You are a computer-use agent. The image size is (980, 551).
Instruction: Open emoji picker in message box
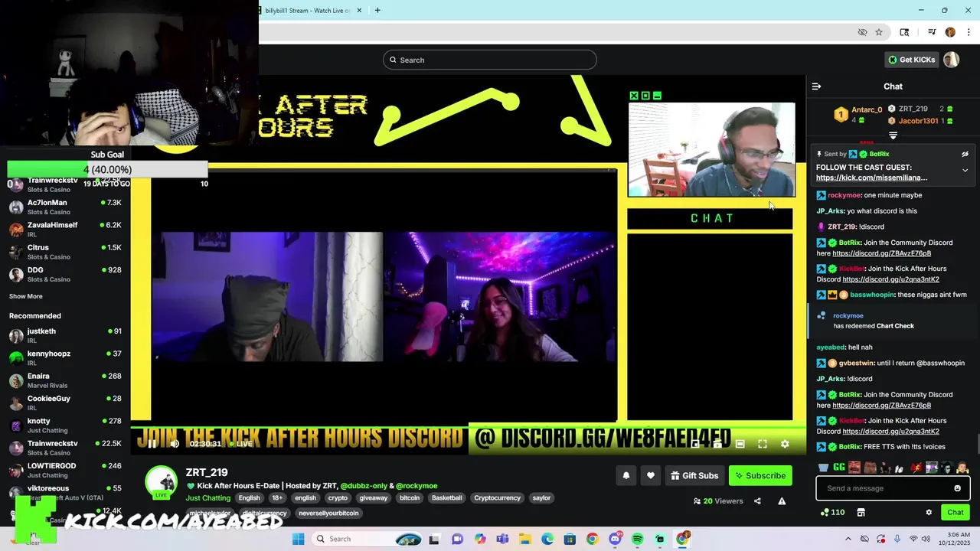[x=957, y=488]
